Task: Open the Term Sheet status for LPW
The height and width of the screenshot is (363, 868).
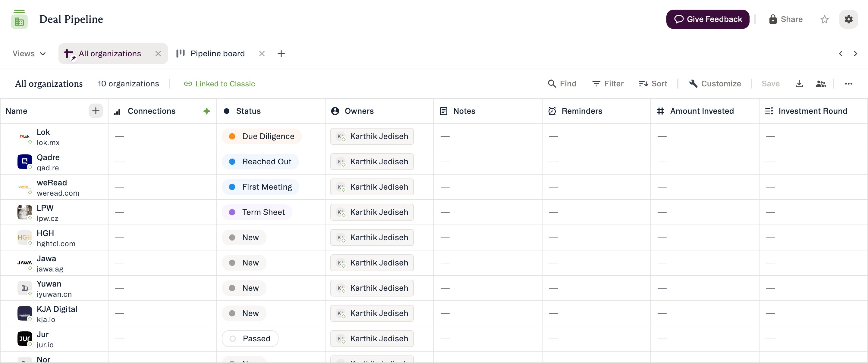Action: 257,212
